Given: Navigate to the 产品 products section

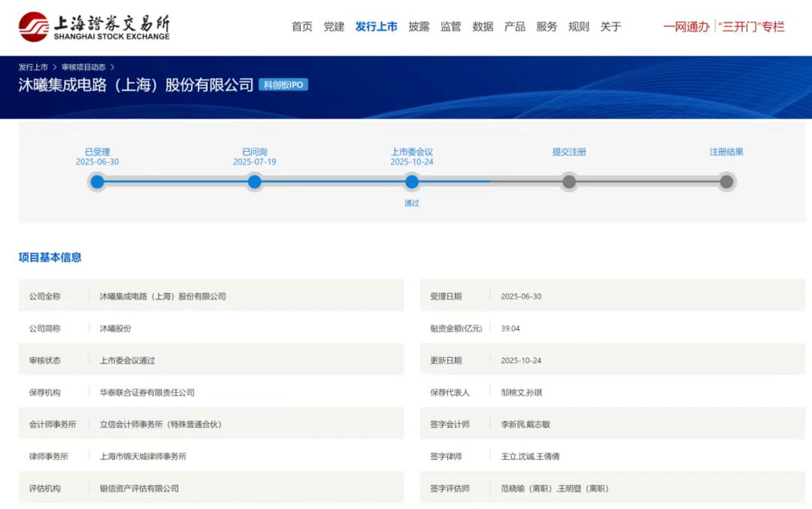Looking at the screenshot, I should pos(514,26).
